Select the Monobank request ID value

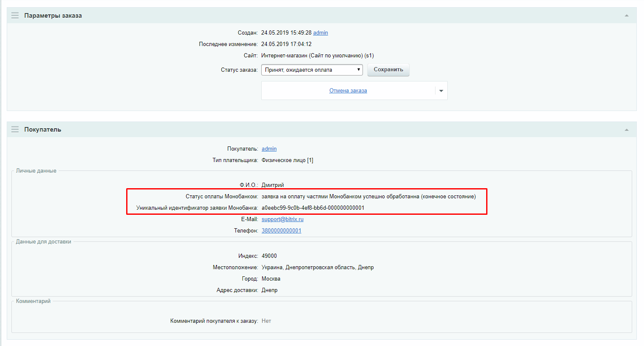pyautogui.click(x=313, y=208)
